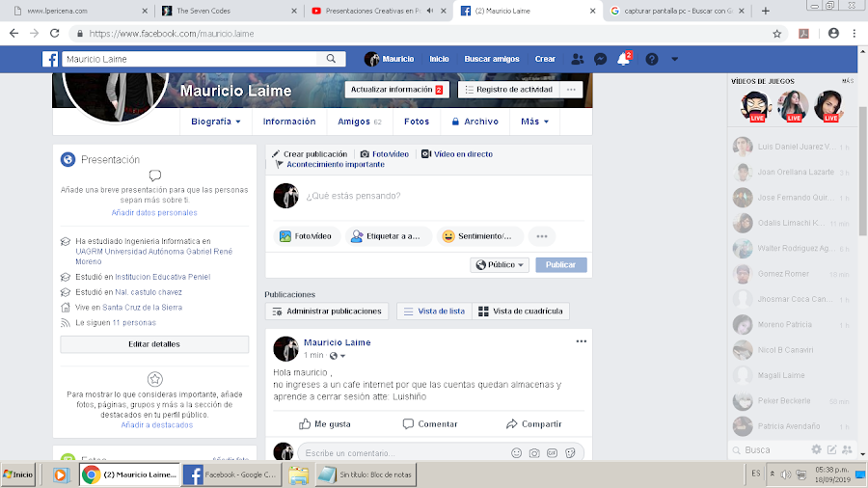
Task: Reload the page in Chrome
Action: (x=54, y=33)
